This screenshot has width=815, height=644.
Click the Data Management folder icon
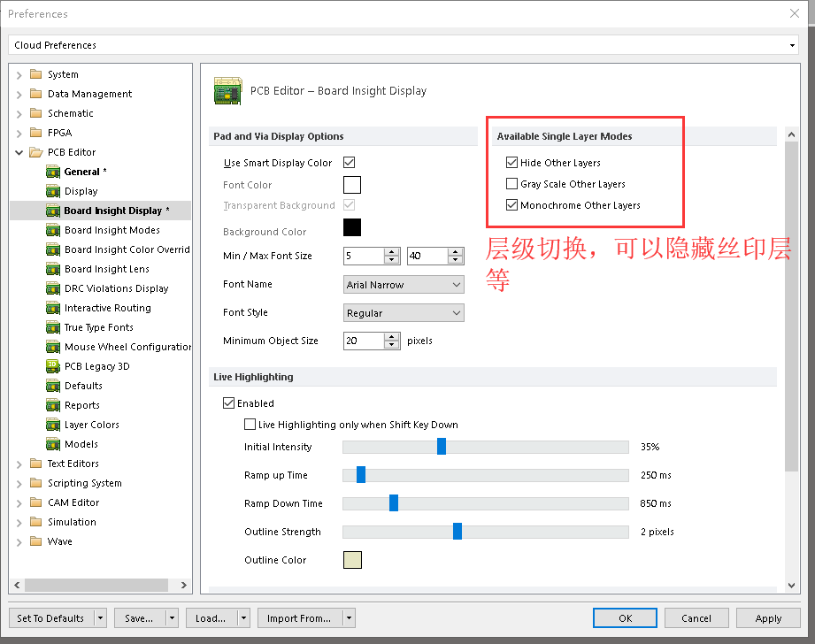tap(36, 94)
